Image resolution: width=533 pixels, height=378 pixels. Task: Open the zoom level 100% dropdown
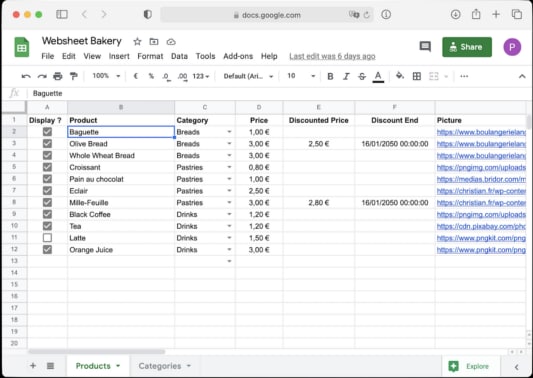pos(106,76)
